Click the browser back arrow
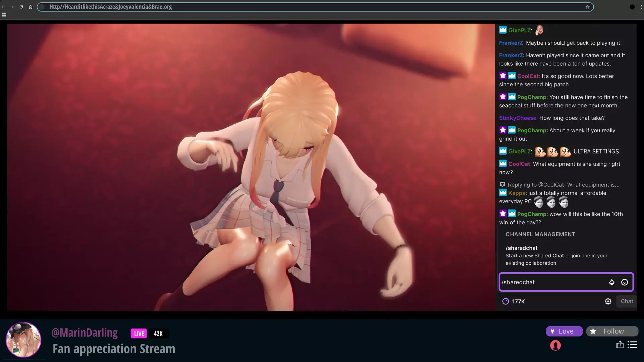 [3, 7]
